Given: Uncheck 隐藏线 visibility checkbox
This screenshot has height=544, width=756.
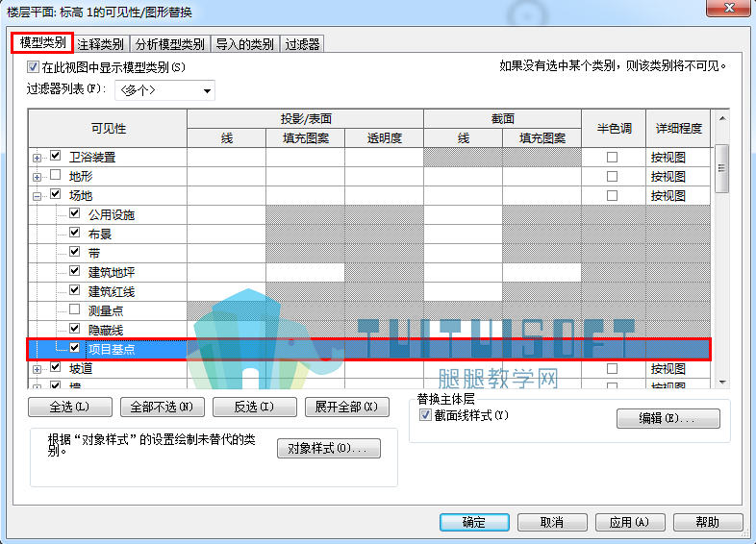Looking at the screenshot, I should coord(74,329).
